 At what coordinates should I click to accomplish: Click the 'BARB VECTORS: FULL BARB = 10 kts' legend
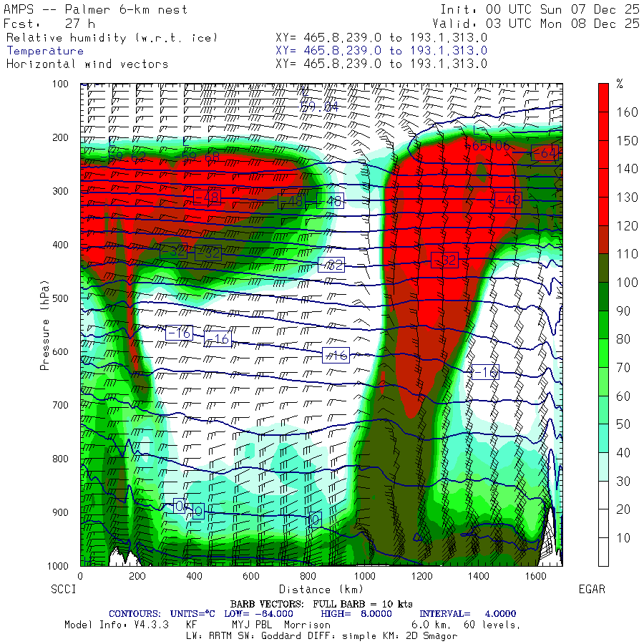[x=321, y=604]
